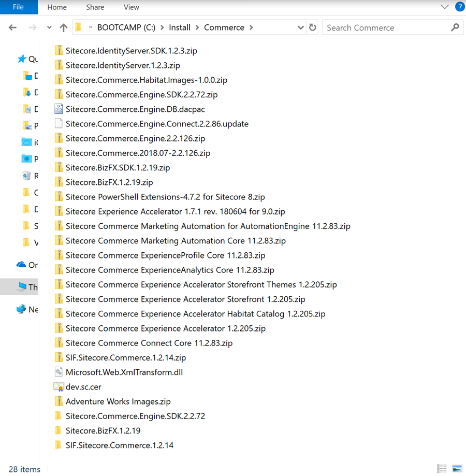Expand the ribbon with the chevron

444,7
